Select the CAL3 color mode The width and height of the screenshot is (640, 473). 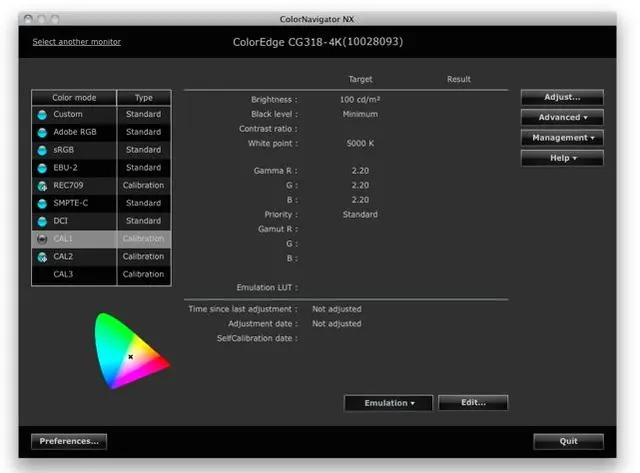pyautogui.click(x=101, y=274)
